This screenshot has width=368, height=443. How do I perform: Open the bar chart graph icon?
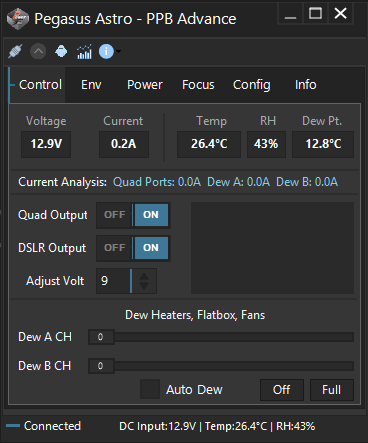pyautogui.click(x=84, y=52)
